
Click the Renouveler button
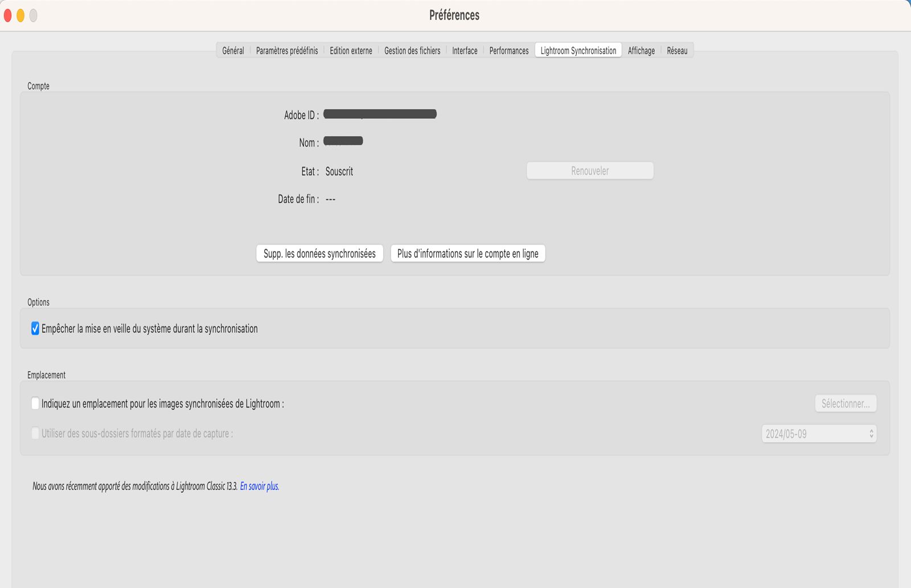click(x=589, y=170)
